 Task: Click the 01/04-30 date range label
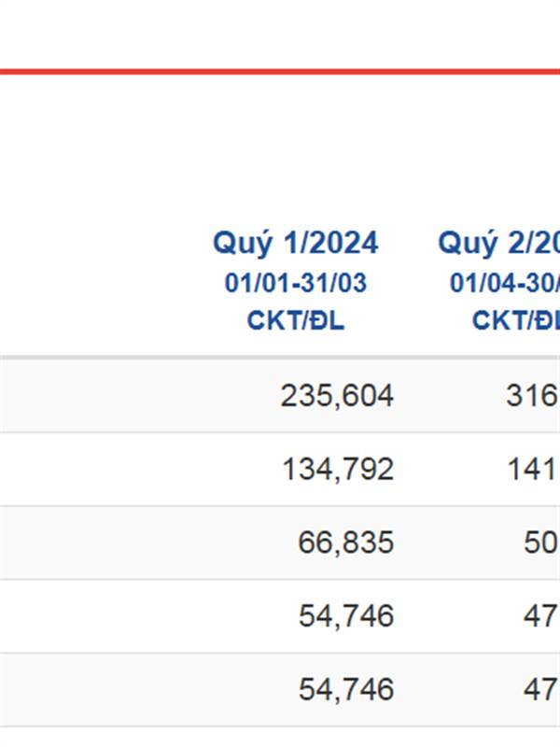tap(504, 283)
